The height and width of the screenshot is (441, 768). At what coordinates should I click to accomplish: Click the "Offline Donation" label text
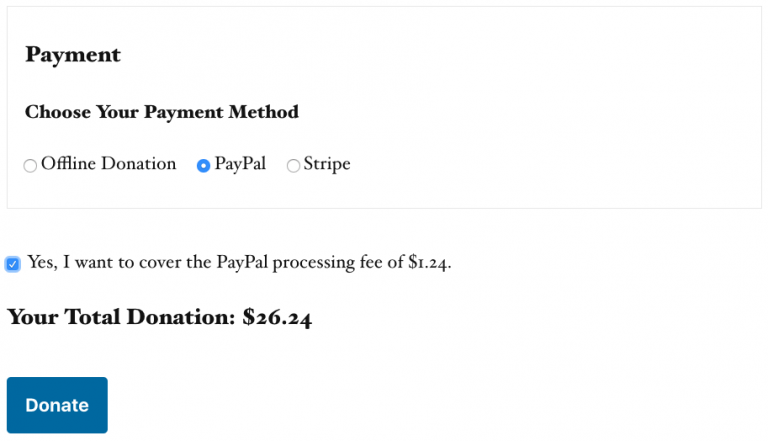108,164
